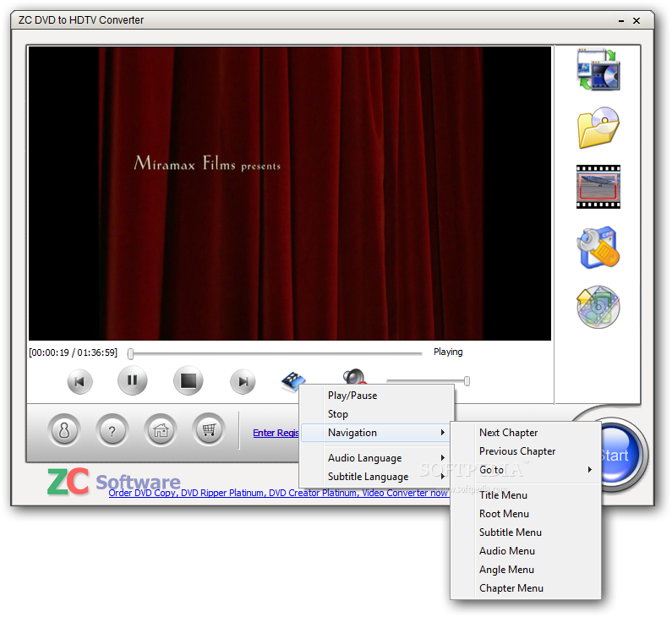Click the Playing status text
The image size is (672, 617).
448,352
